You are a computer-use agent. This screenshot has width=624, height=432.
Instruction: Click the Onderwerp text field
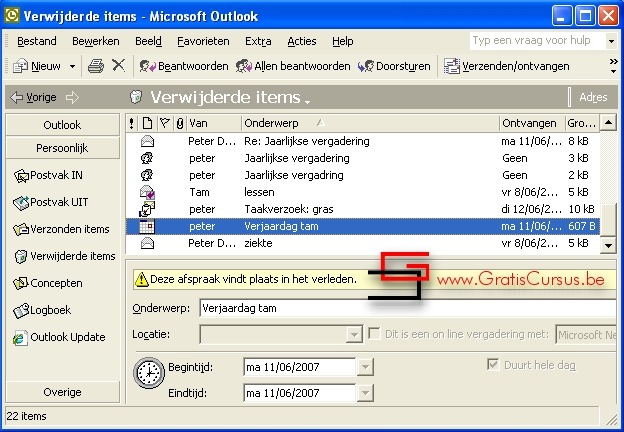(408, 308)
